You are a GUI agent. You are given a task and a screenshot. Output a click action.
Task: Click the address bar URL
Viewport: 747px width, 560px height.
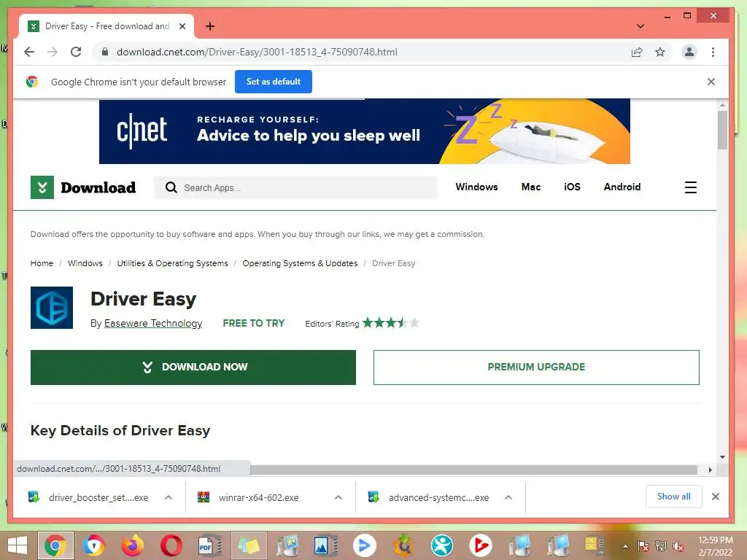click(257, 52)
